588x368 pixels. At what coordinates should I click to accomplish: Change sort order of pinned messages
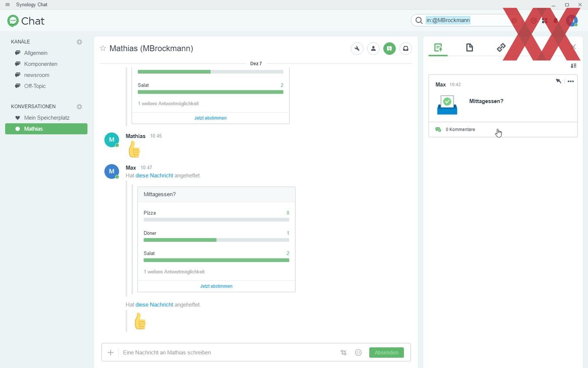(x=573, y=66)
